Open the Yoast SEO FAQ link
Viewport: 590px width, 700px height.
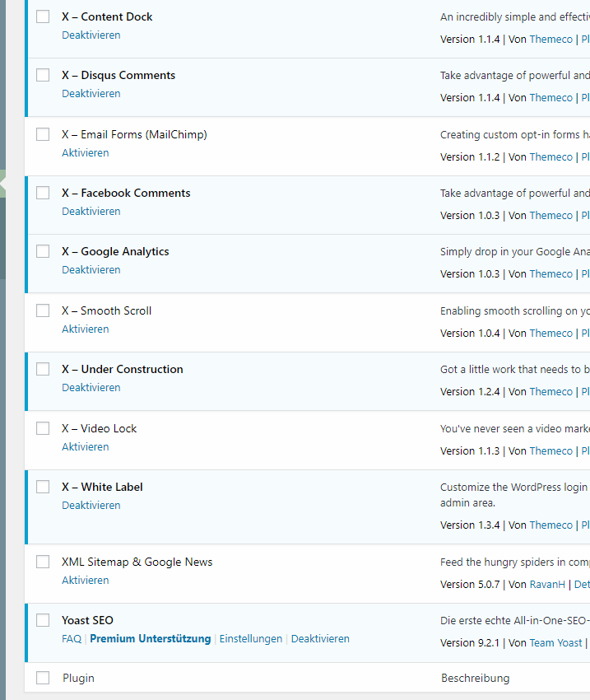[x=71, y=639]
